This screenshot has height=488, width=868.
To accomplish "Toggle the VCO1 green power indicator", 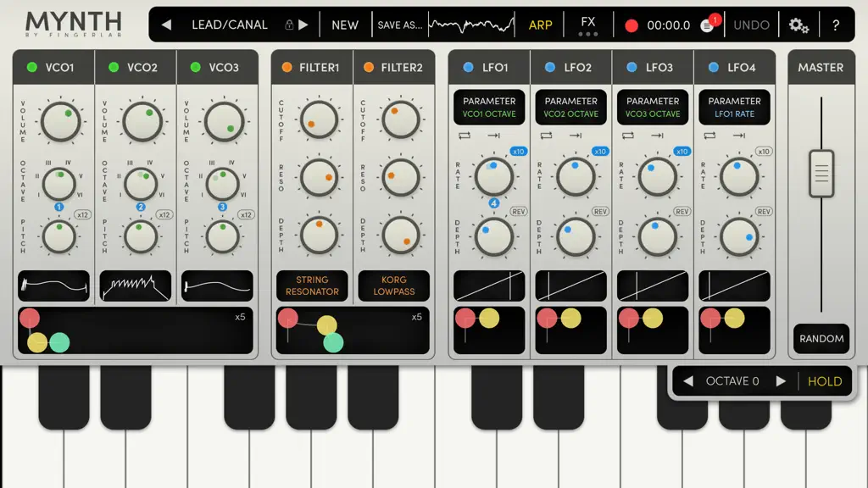I will (31, 68).
